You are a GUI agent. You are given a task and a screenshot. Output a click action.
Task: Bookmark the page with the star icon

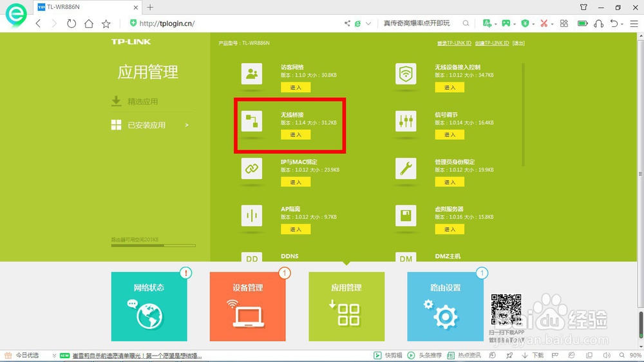[x=106, y=23]
